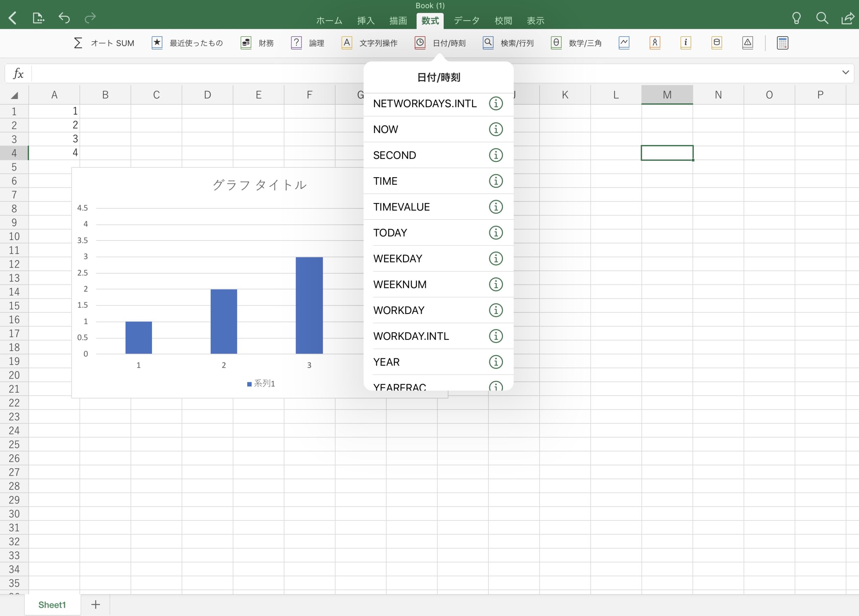The height and width of the screenshot is (616, 859).
Task: Insert the WEEKNUM function
Action: [x=400, y=284]
